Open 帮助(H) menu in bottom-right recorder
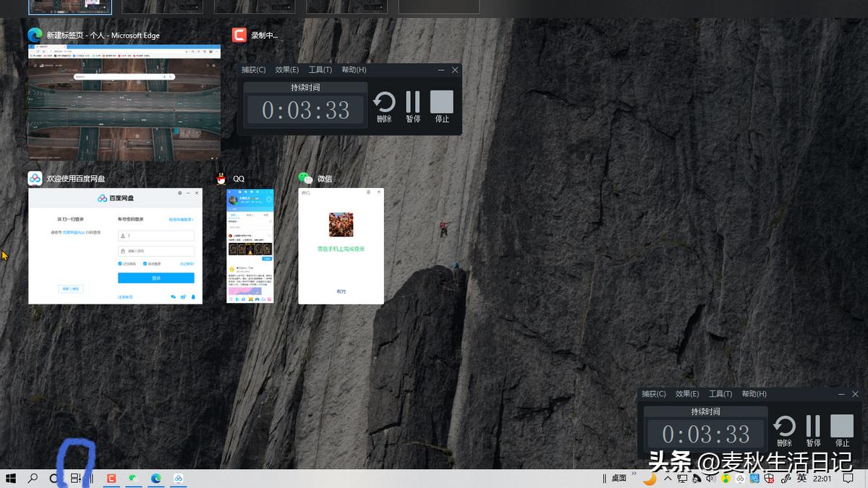 tap(754, 394)
